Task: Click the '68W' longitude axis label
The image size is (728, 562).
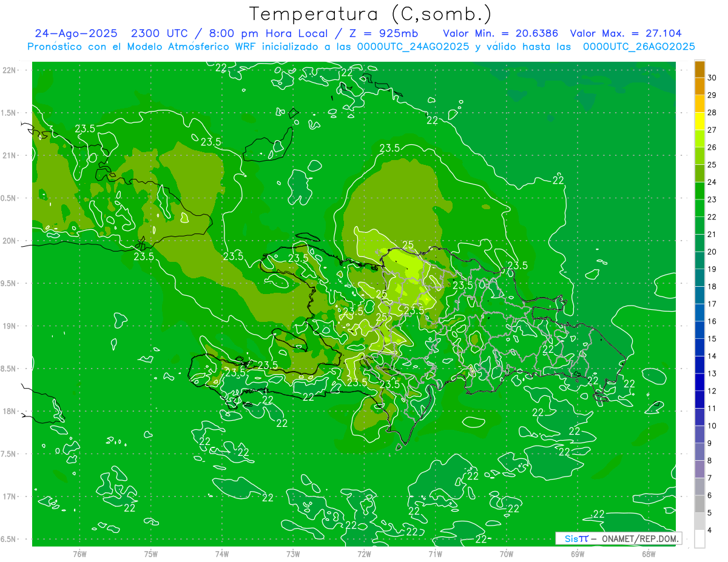Action: point(649,554)
